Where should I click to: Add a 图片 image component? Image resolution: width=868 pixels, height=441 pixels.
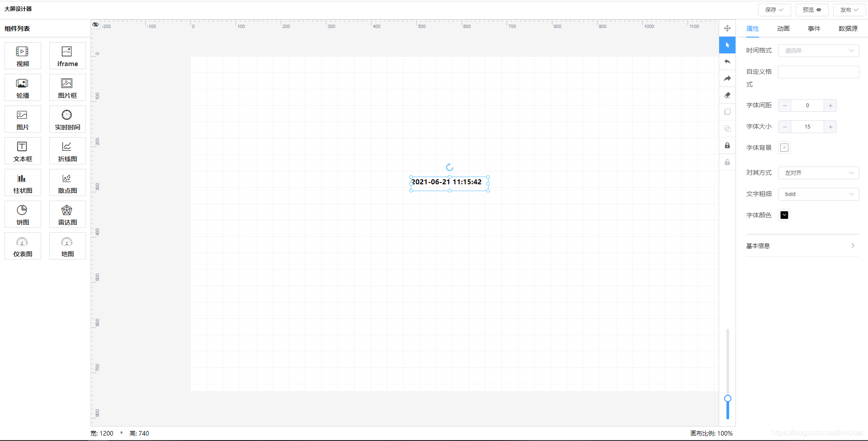(23, 119)
